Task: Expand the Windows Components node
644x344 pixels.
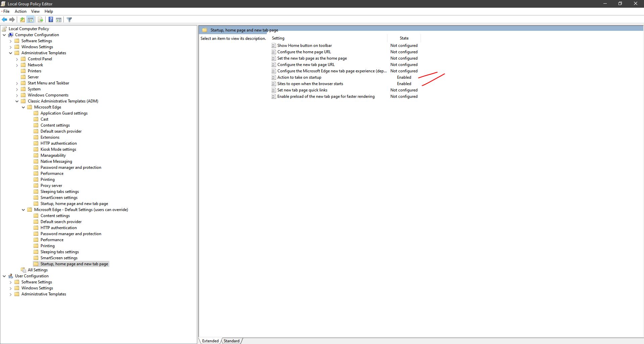Action: tap(17, 95)
